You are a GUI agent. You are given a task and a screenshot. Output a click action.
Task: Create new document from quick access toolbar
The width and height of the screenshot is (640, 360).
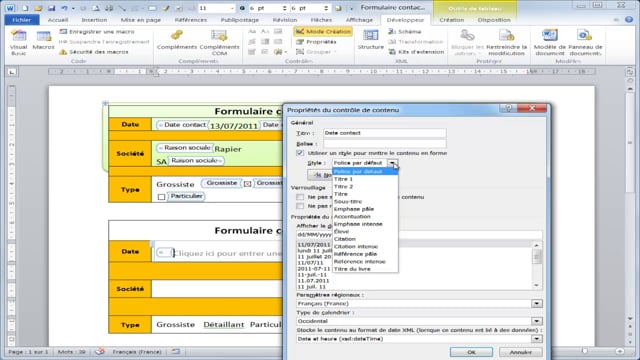(x=25, y=8)
